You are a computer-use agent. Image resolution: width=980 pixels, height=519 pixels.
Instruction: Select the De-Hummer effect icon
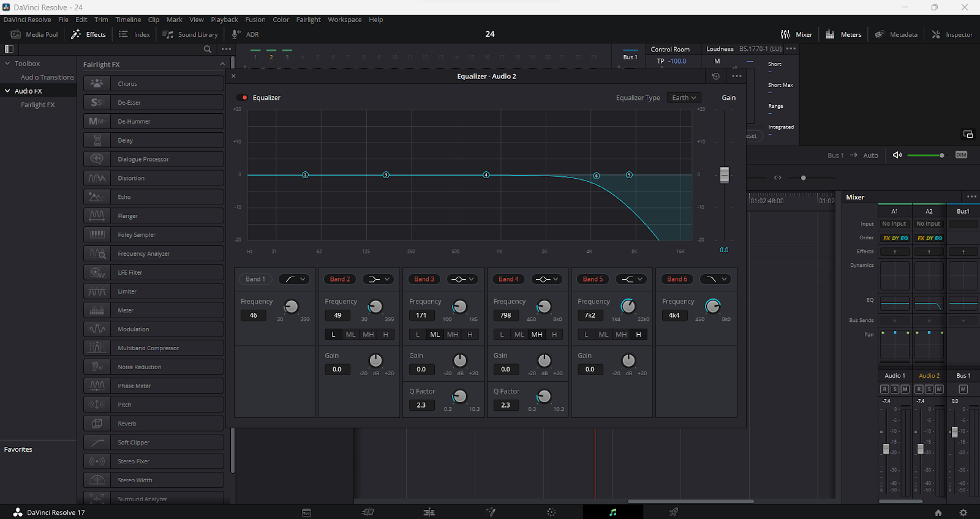pos(97,121)
